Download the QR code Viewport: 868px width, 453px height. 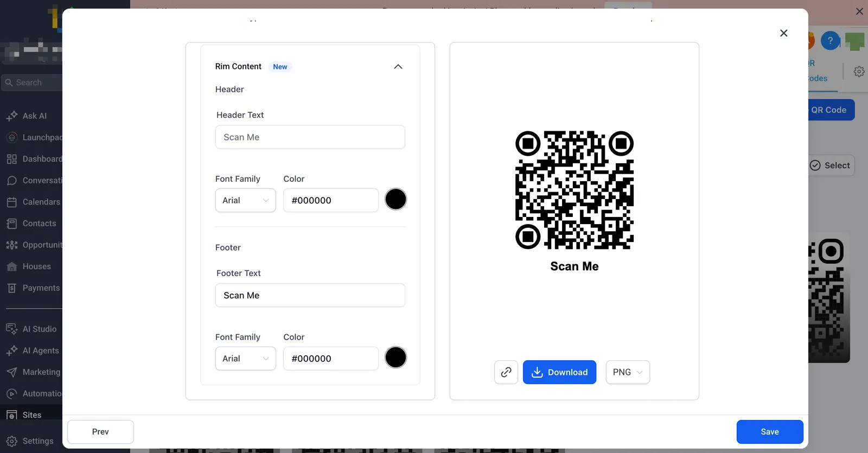pos(559,372)
